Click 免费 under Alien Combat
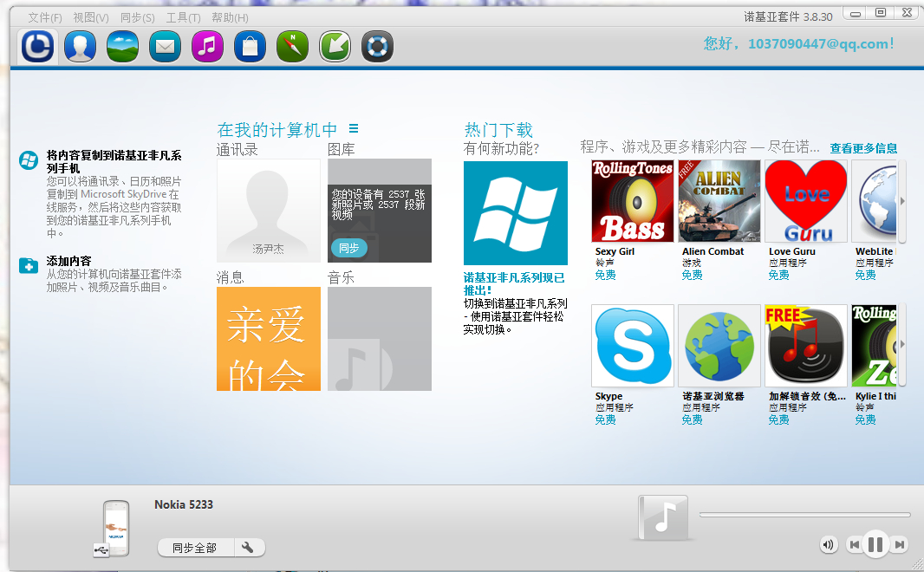This screenshot has height=572, width=924. click(x=692, y=275)
